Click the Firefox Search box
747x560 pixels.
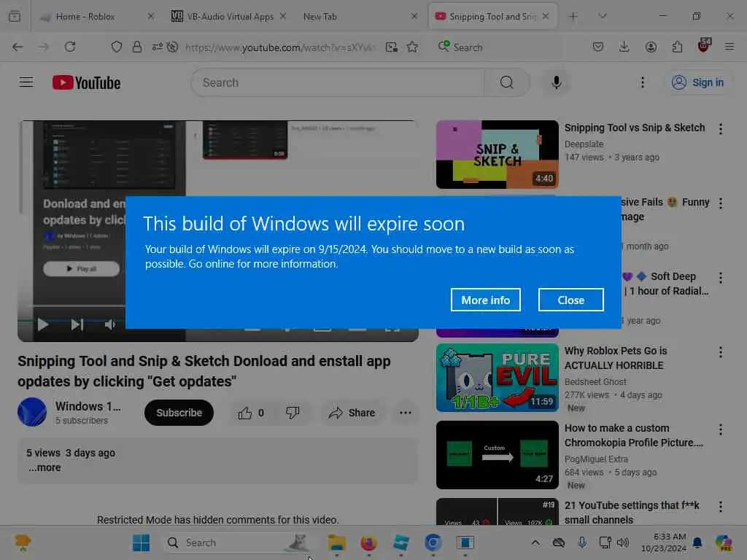pos(498,47)
